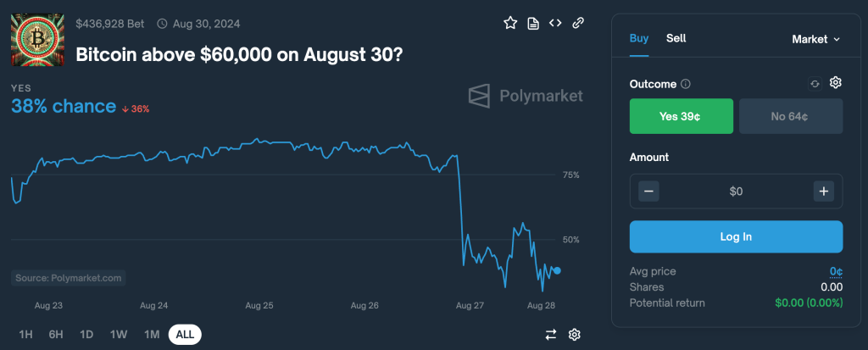868x350 pixels.
Task: Copy the market link icon
Action: [578, 23]
